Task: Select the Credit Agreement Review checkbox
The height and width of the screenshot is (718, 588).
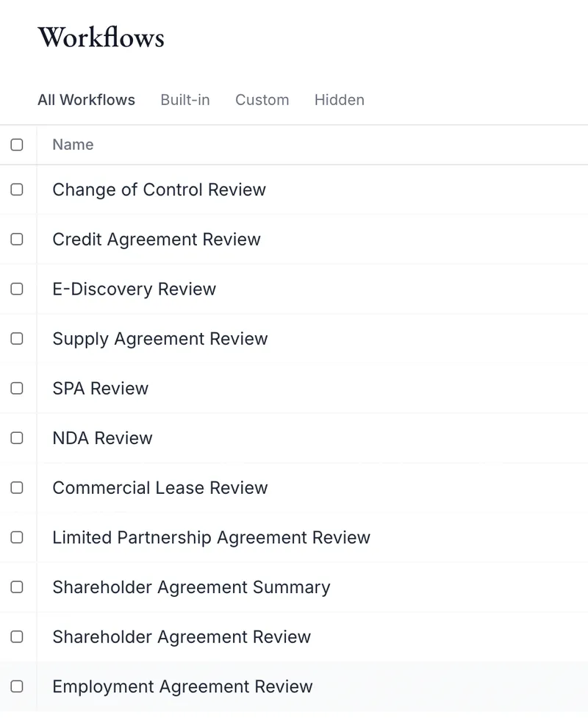Action: pyautogui.click(x=17, y=240)
